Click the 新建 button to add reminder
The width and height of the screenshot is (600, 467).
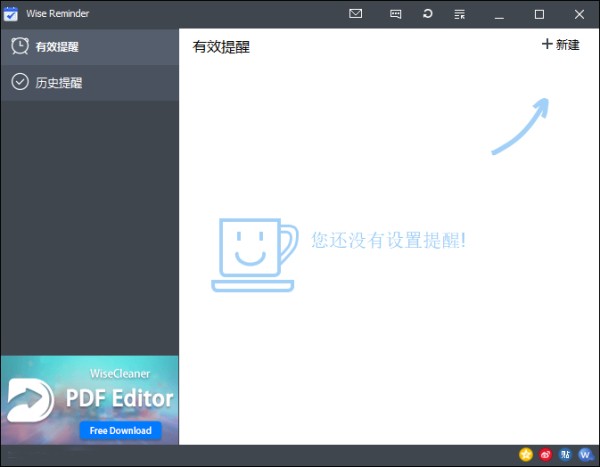click(561, 45)
